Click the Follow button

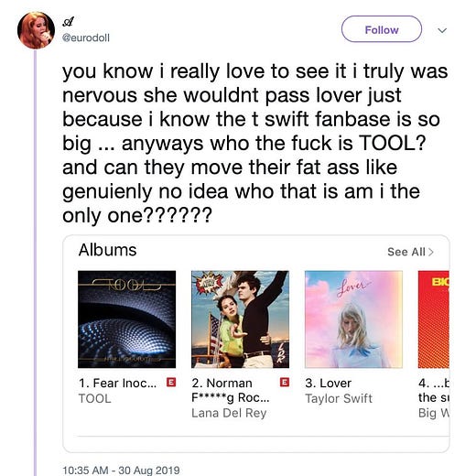[382, 29]
